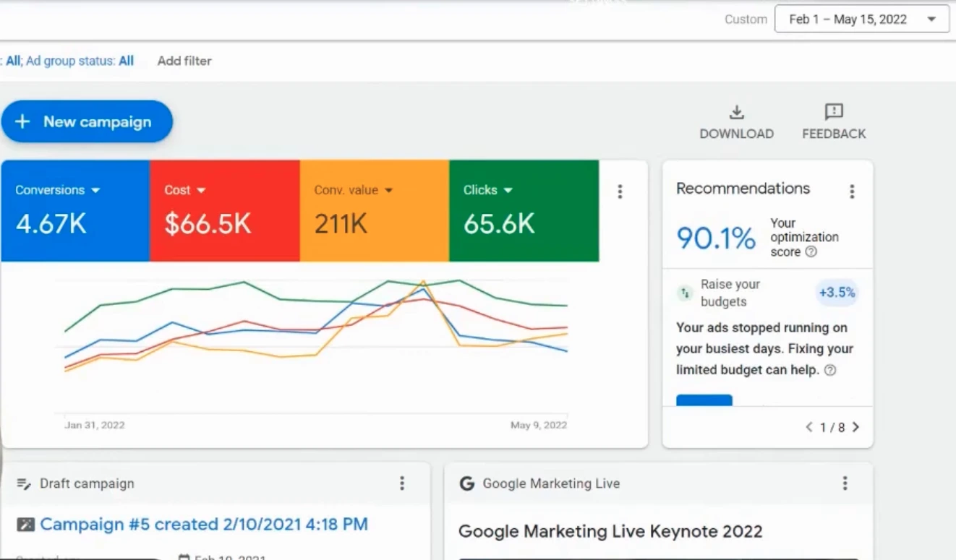Click the +3.5% score badge

coord(837,293)
